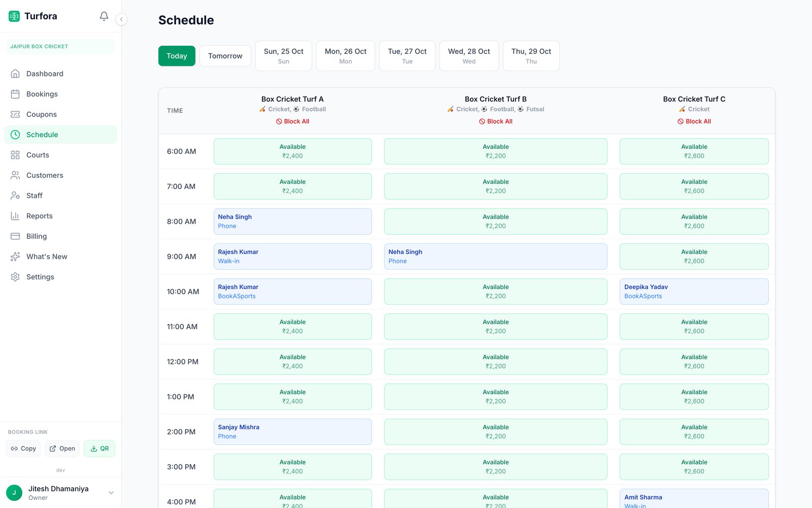Click the What's New sparkle icon
This screenshot has width=812, height=508.
tap(15, 257)
